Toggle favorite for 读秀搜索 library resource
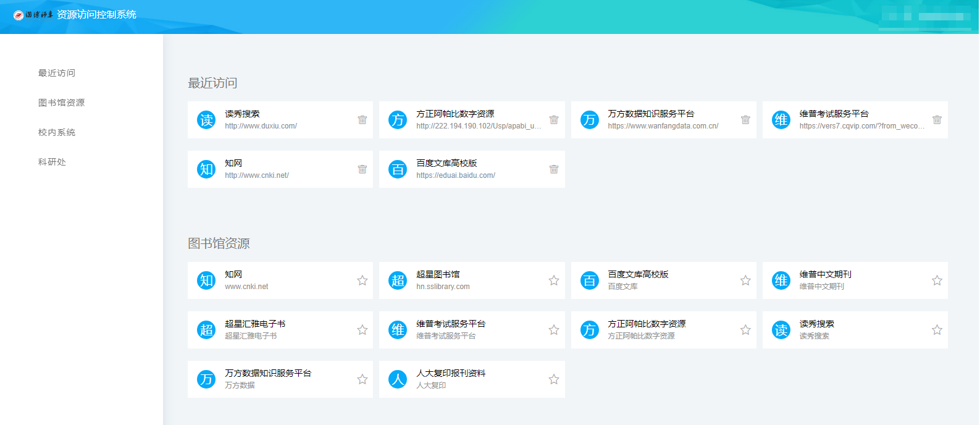Viewport: 980px width, 425px height. point(937,330)
